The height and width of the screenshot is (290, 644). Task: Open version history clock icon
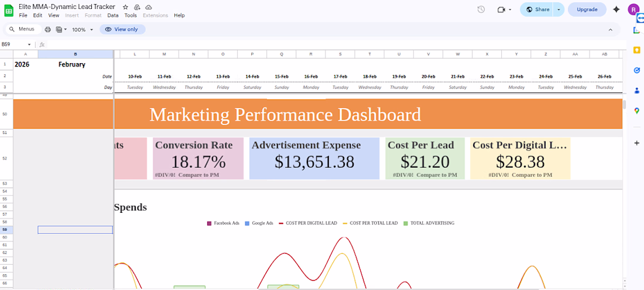(481, 9)
